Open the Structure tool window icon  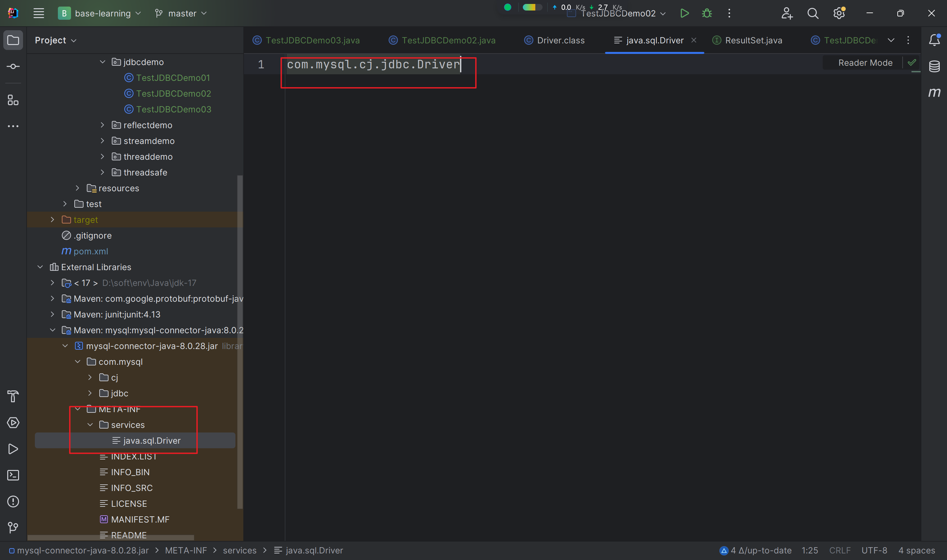point(13,100)
